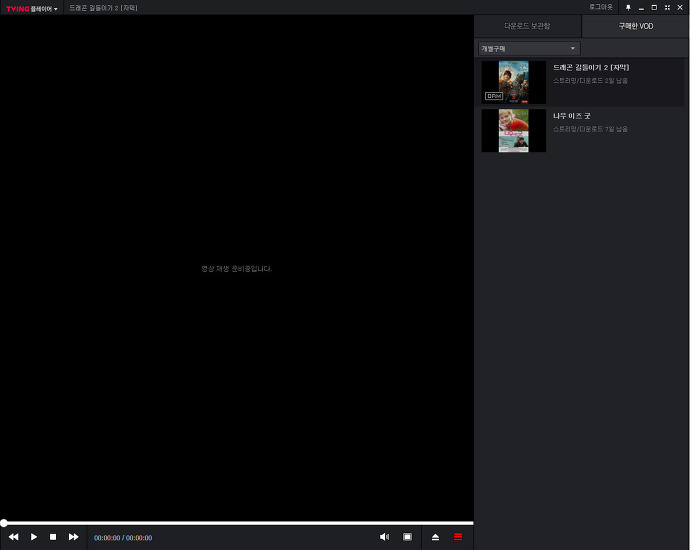The image size is (690, 550).
Task: Mute the sound via the speaker icon
Action: point(384,537)
